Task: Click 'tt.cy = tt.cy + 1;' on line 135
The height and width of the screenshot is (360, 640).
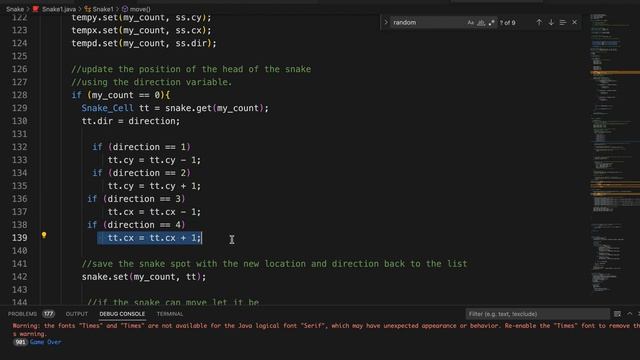Action: (x=154, y=186)
